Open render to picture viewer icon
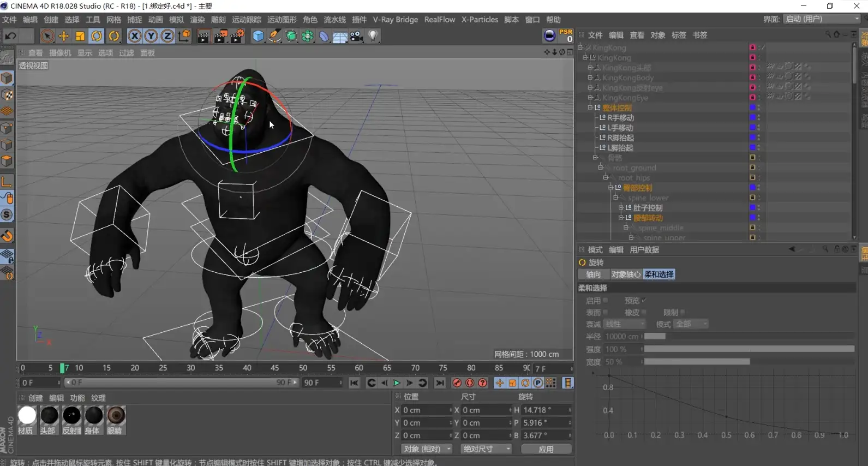 pos(220,36)
